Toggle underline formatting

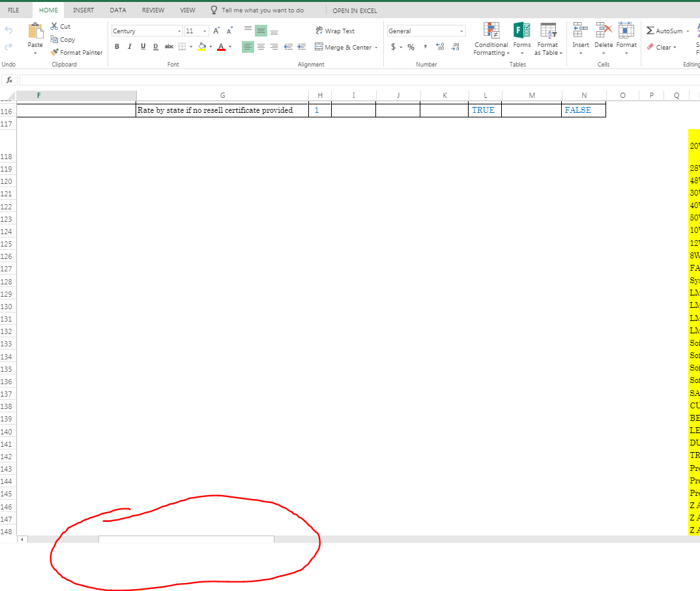143,46
